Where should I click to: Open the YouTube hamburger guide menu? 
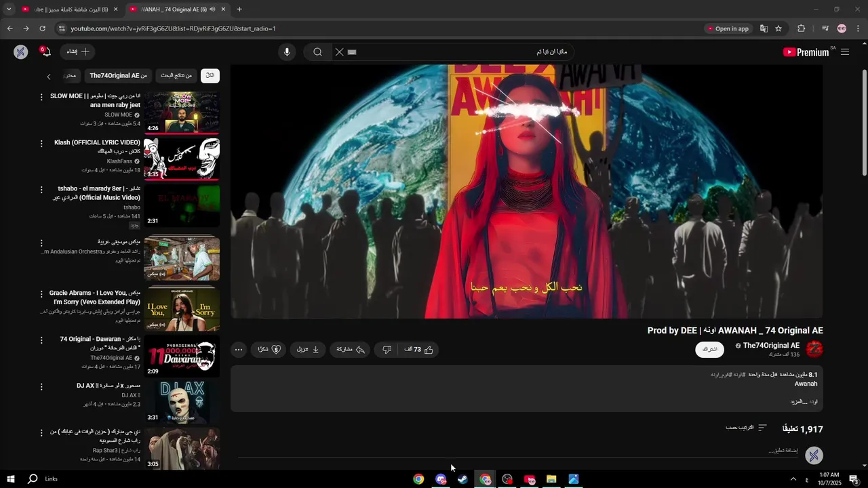click(845, 52)
